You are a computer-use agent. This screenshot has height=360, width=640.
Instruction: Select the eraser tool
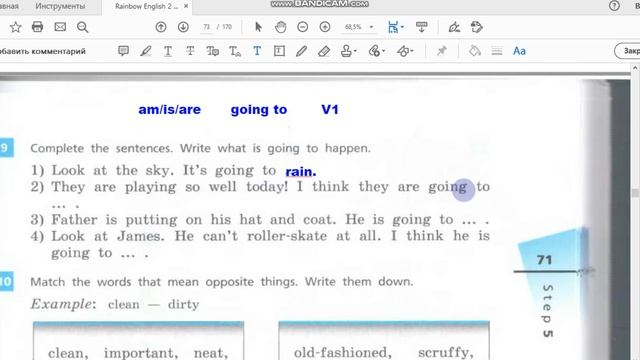click(324, 51)
